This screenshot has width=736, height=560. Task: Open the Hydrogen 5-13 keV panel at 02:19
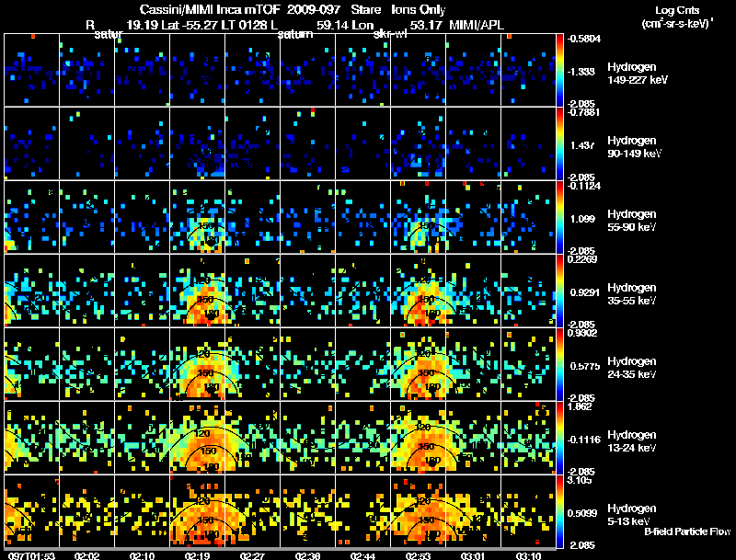click(197, 511)
